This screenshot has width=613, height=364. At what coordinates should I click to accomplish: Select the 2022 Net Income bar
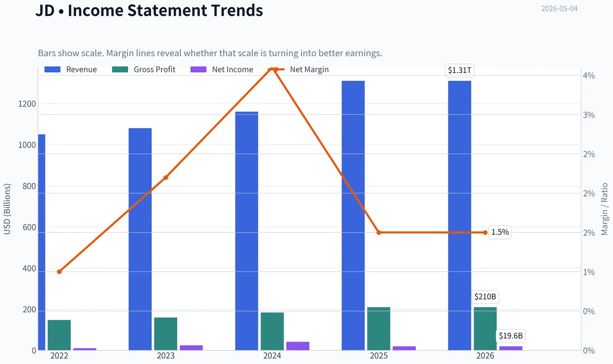click(85, 349)
